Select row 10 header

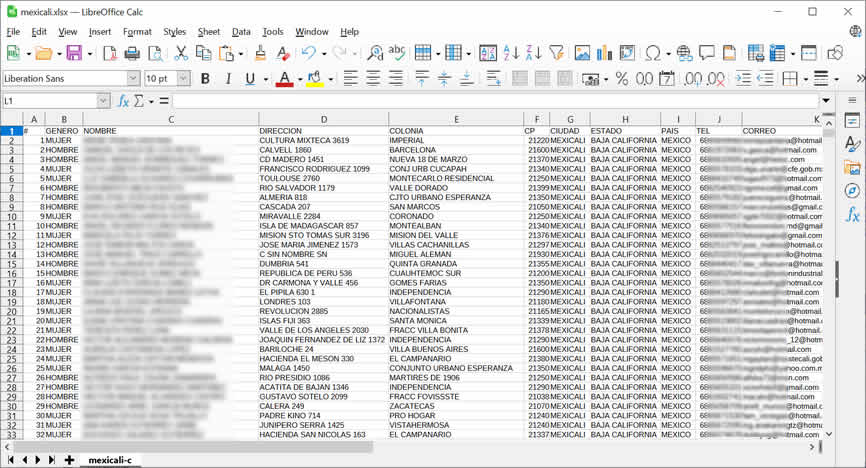12,217
